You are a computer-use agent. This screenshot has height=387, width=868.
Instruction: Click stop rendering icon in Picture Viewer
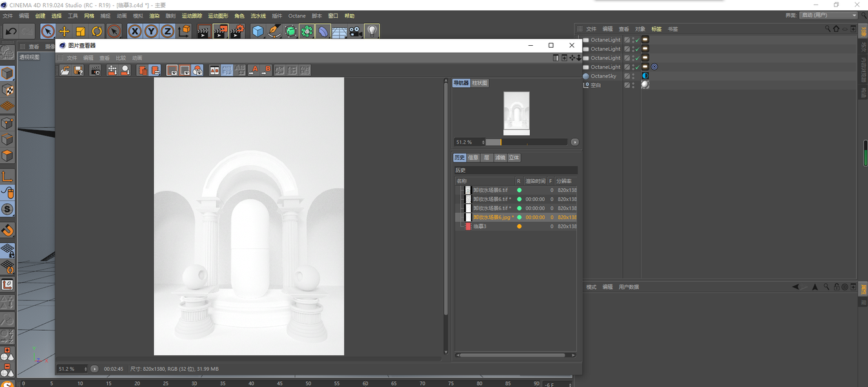[x=95, y=70]
